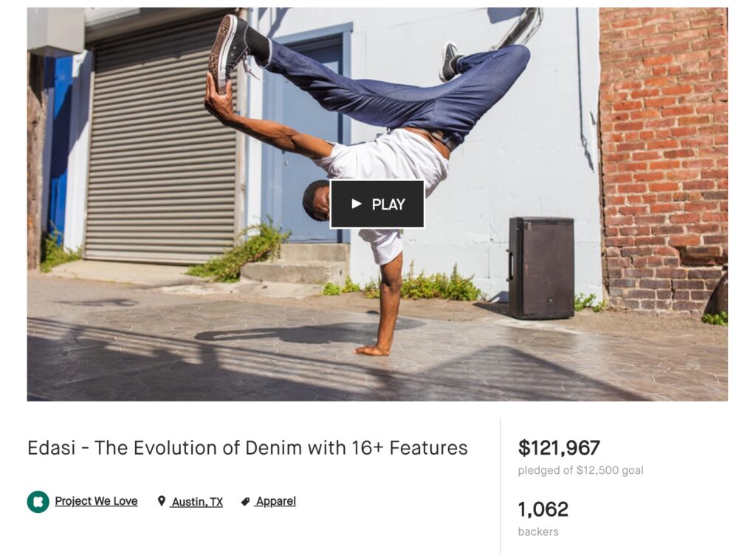Click the location pin icon

[162, 502]
